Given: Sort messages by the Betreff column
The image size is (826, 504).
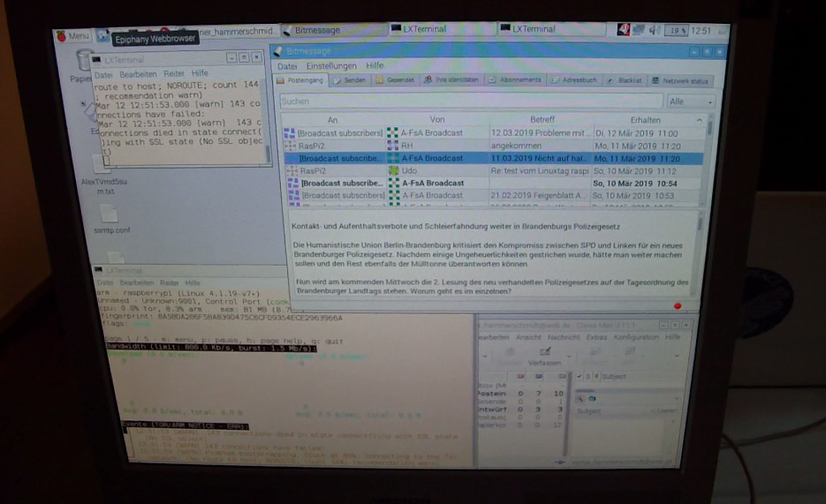Looking at the screenshot, I should pyautogui.click(x=542, y=120).
